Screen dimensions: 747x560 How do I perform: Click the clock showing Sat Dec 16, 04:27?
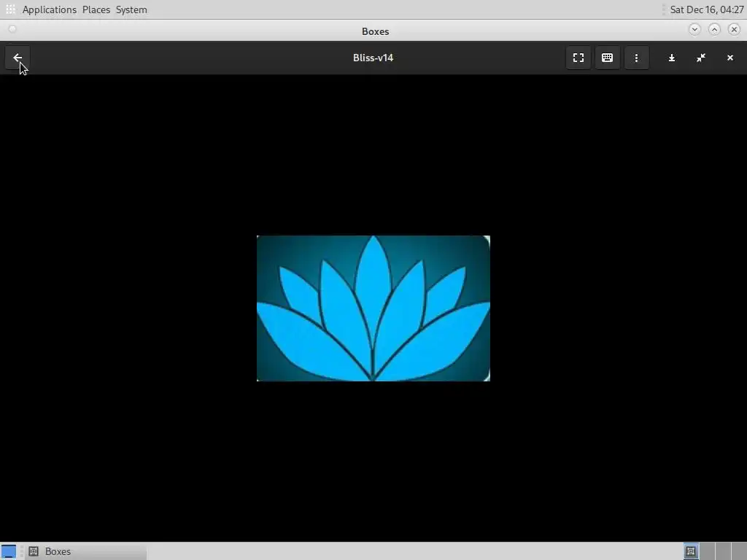tap(706, 9)
